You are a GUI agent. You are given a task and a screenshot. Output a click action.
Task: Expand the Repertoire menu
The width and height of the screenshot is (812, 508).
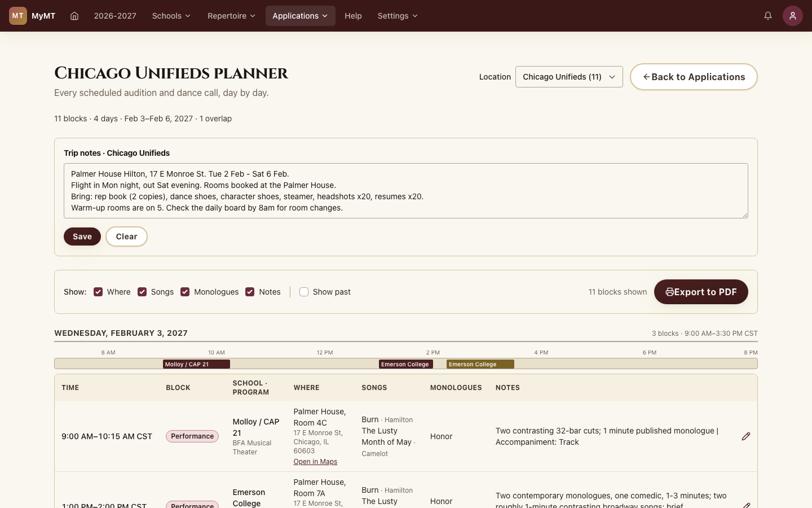231,16
